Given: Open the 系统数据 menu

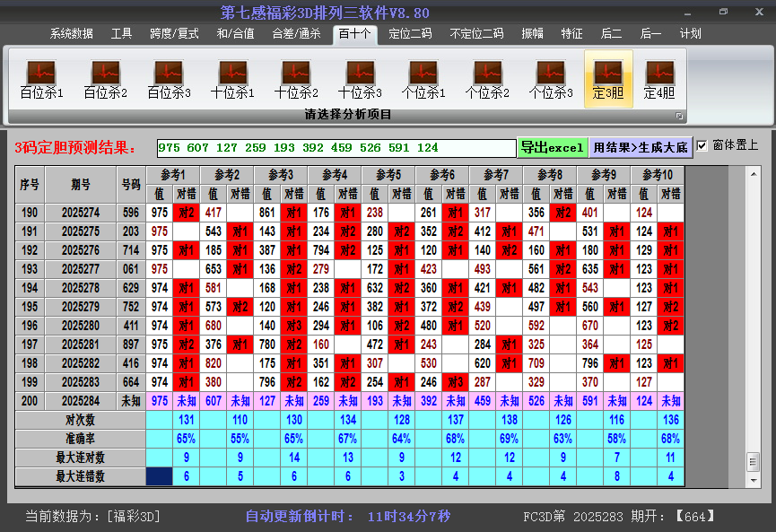Looking at the screenshot, I should [72, 34].
